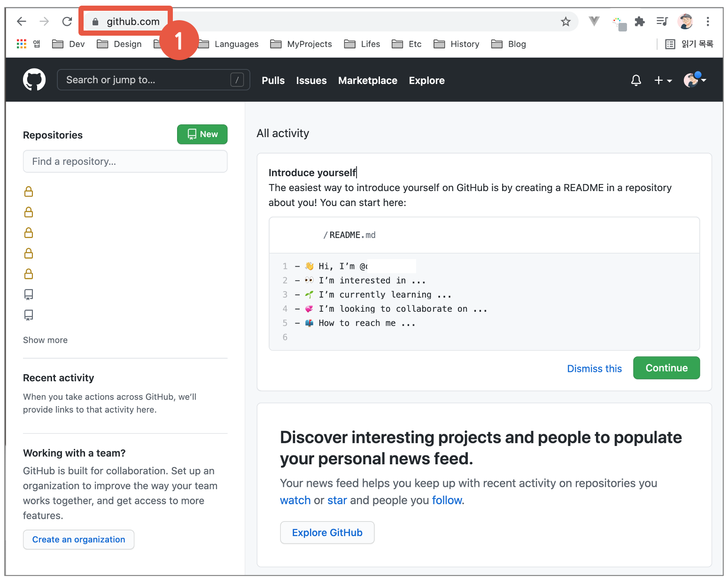Image resolution: width=728 pixels, height=584 pixels.
Task: Click the first private repository lock icon
Action: tap(29, 192)
